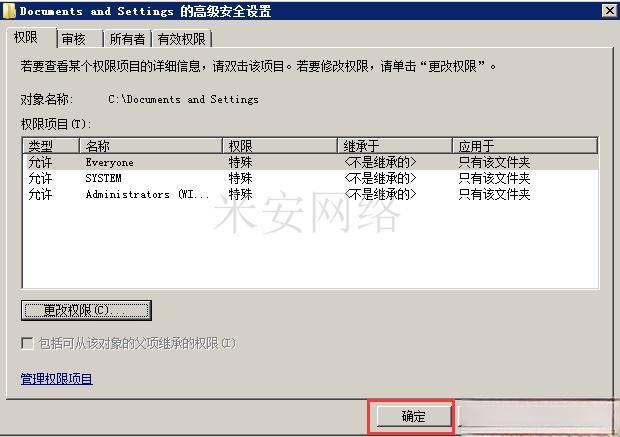
Task: Click <不是继承的> in the SYSTEM row
Action: pyautogui.click(x=380, y=178)
